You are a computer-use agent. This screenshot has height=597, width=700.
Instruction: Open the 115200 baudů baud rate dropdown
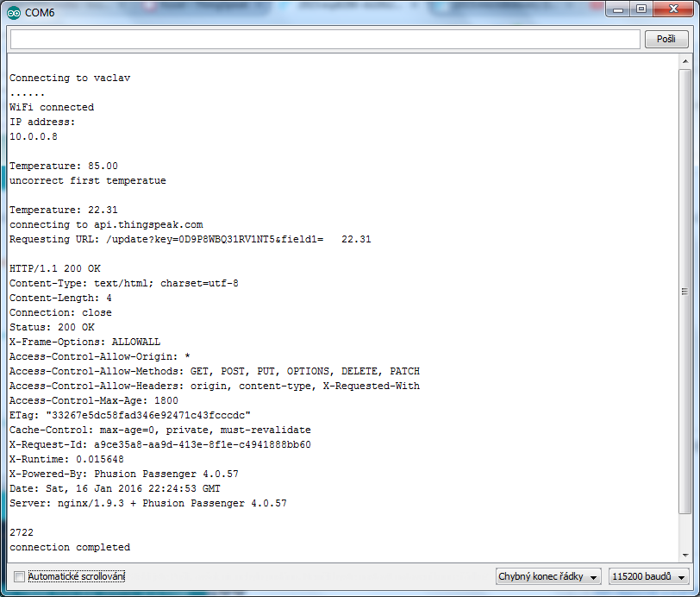point(648,576)
